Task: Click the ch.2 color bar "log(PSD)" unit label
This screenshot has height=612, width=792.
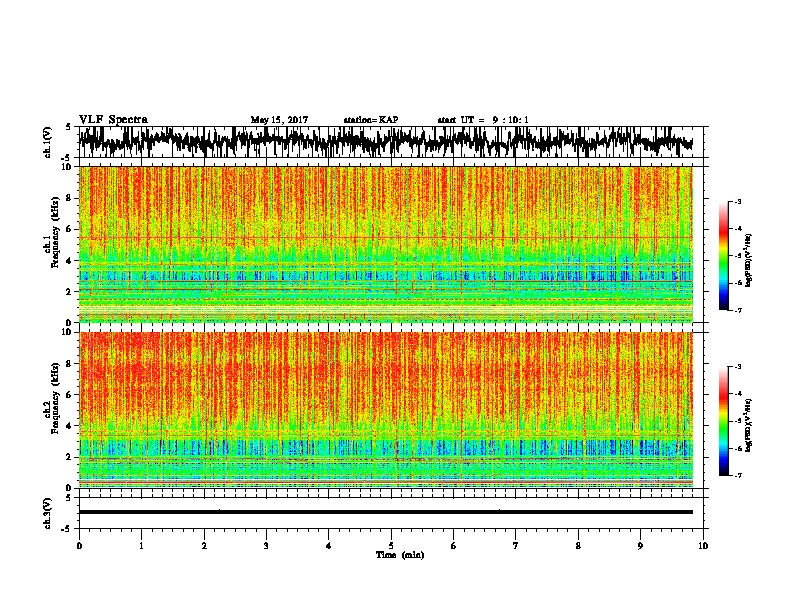Action: pyautogui.click(x=749, y=425)
